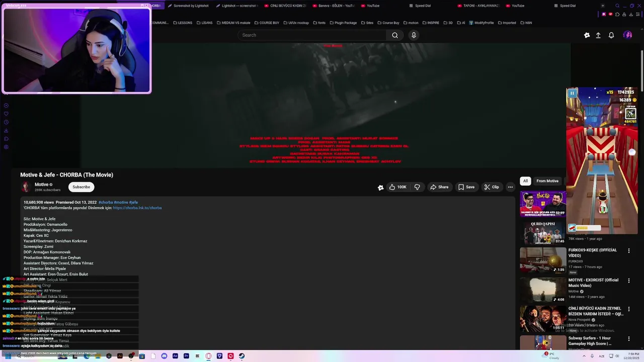Image resolution: width=644 pixels, height=362 pixels.
Task: Open CapCut icon on the taskbar
Action: 197,356
